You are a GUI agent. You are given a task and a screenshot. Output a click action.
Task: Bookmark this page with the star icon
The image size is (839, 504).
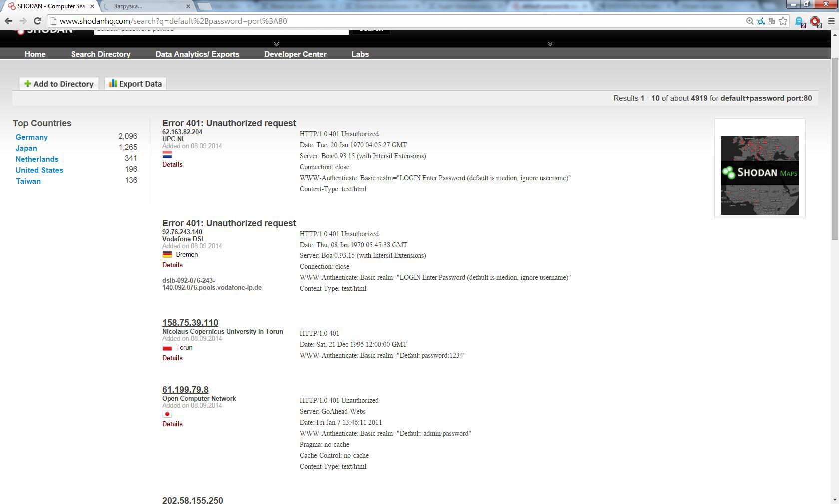click(x=783, y=21)
